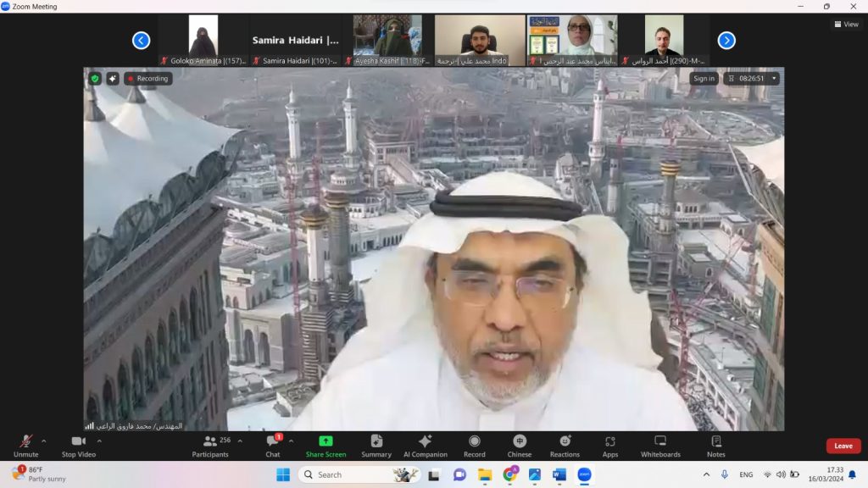
Task: Open the Summary tool in toolbar
Action: [376, 446]
